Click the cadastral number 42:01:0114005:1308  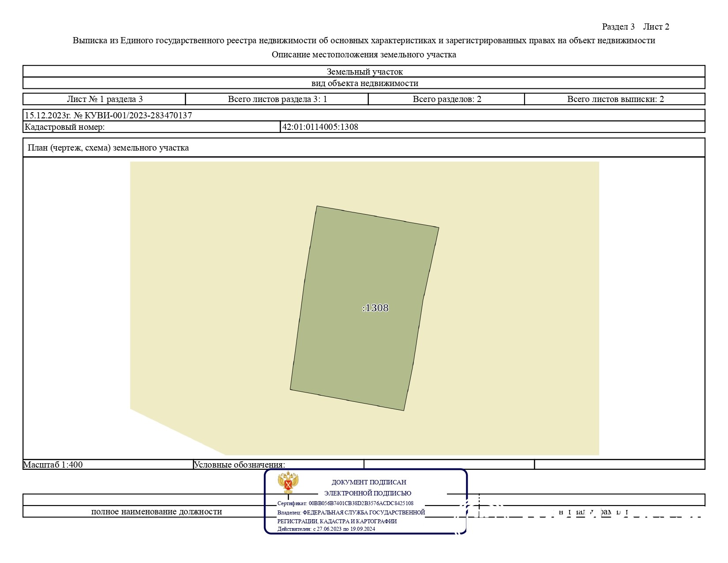320,127
